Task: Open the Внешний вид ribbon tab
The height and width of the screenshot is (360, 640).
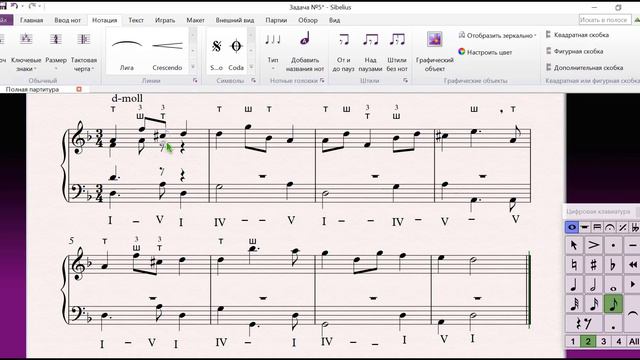Action: coord(235,20)
